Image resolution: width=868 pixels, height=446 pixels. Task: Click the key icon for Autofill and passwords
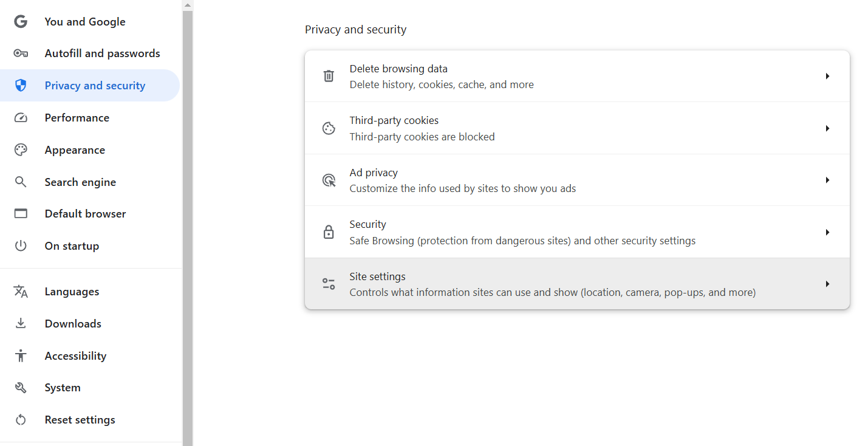click(21, 53)
